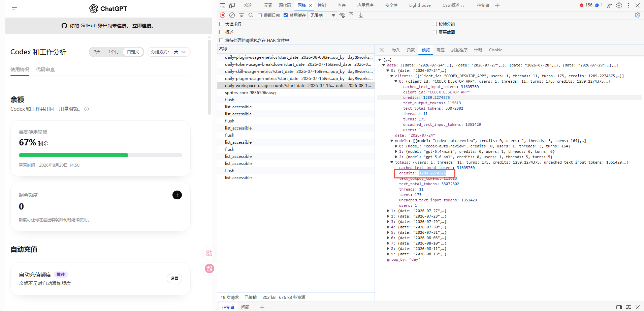Open the Network panel settings gear
Viewport: 644px width, 311px height.
[x=638, y=15]
